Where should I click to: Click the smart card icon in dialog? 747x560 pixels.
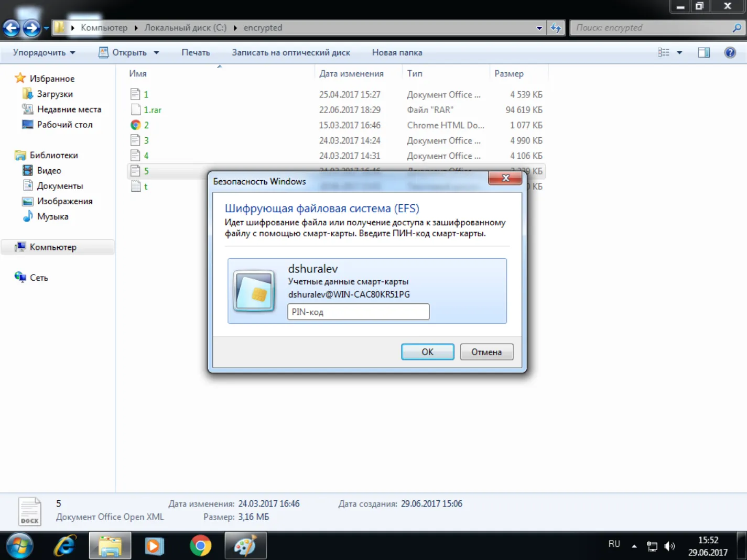254,291
